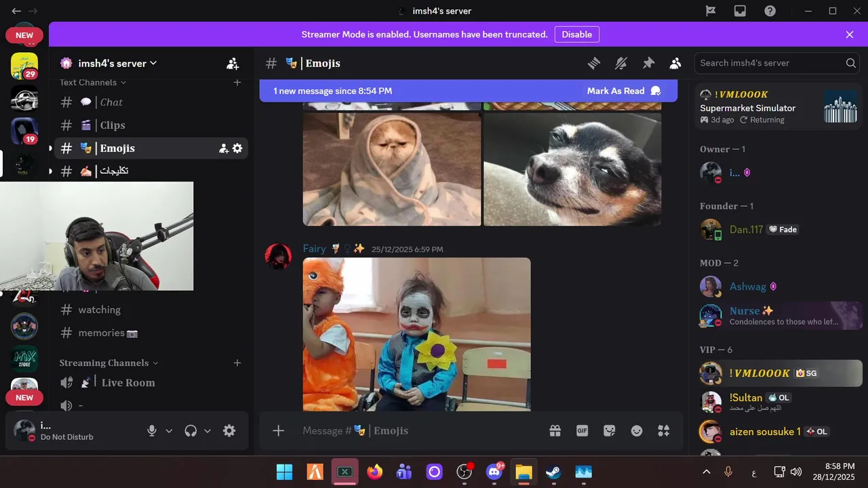Open the emoji picker
Image resolution: width=868 pixels, height=488 pixels.
point(636,431)
